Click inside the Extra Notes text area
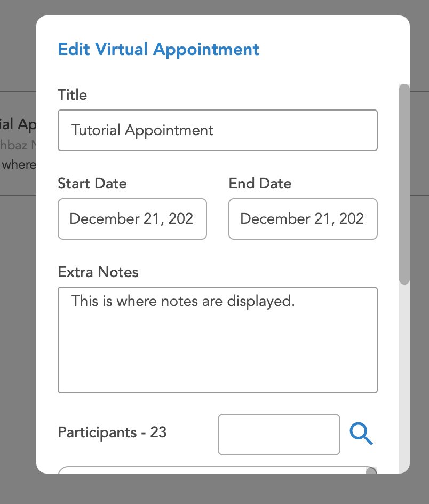Image resolution: width=429 pixels, height=504 pixels. pos(218,340)
